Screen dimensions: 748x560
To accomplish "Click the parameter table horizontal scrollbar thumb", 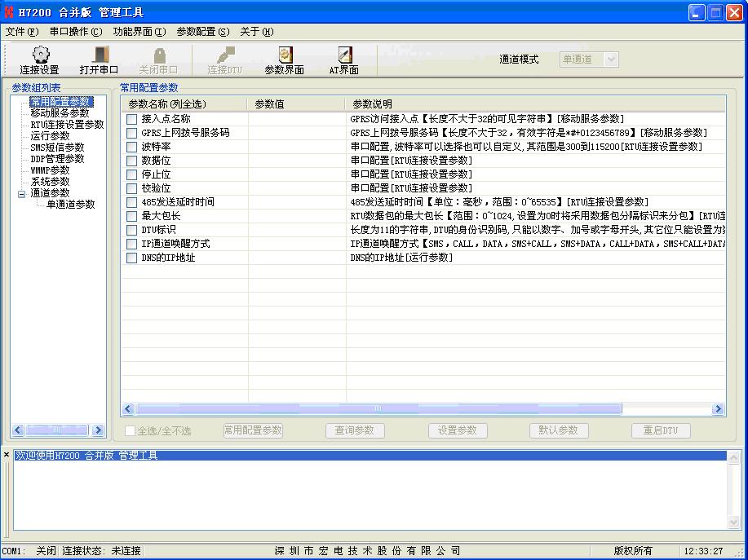I will 378,409.
